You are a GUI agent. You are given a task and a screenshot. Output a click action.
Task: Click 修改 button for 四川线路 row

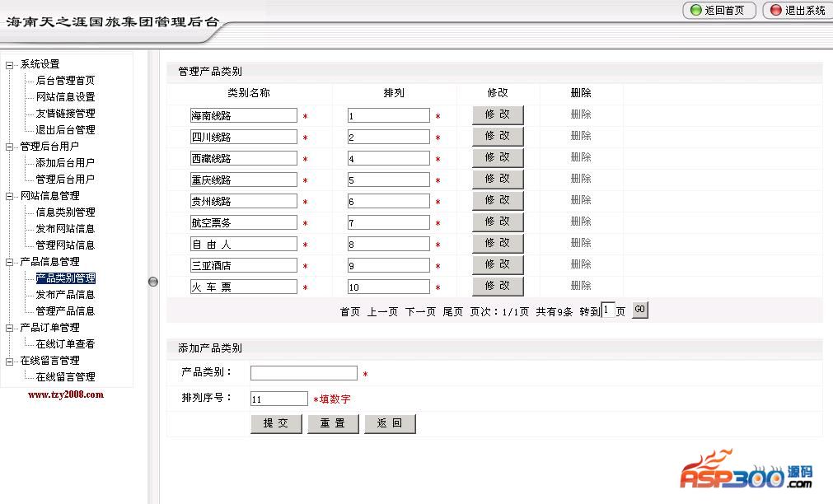[498, 136]
